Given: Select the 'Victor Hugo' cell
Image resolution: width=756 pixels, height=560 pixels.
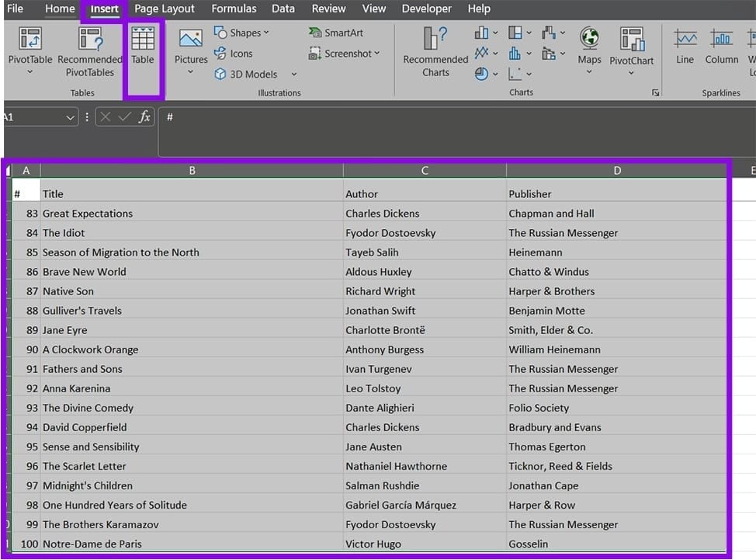Looking at the screenshot, I should pyautogui.click(x=425, y=544).
